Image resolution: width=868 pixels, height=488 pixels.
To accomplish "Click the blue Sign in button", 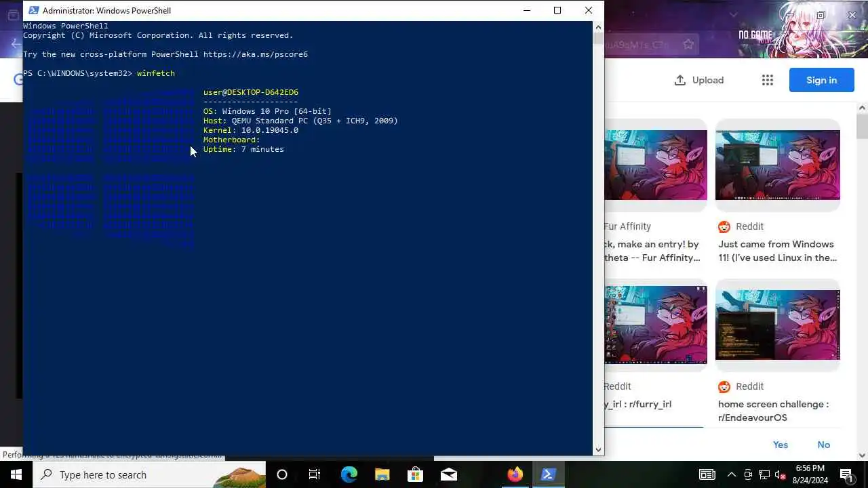I will tap(821, 80).
